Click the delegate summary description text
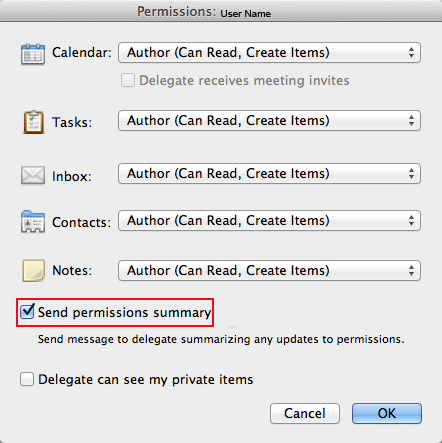The height and width of the screenshot is (443, 442). click(x=221, y=339)
